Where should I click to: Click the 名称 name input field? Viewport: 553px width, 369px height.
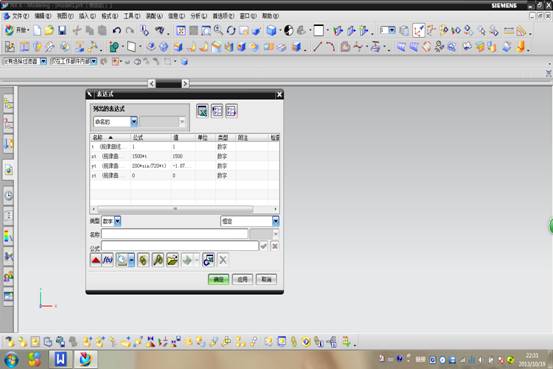click(175, 234)
